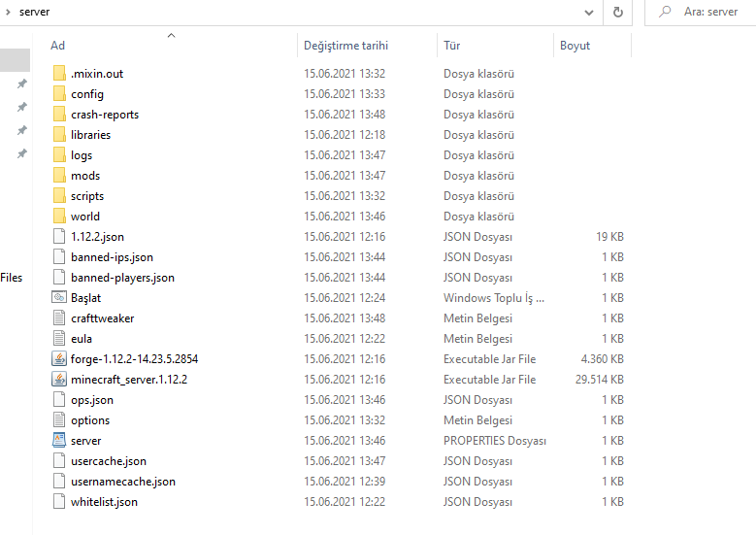Select the 1.12.2.json file icon
This screenshot has height=535, width=756.
pyautogui.click(x=59, y=236)
